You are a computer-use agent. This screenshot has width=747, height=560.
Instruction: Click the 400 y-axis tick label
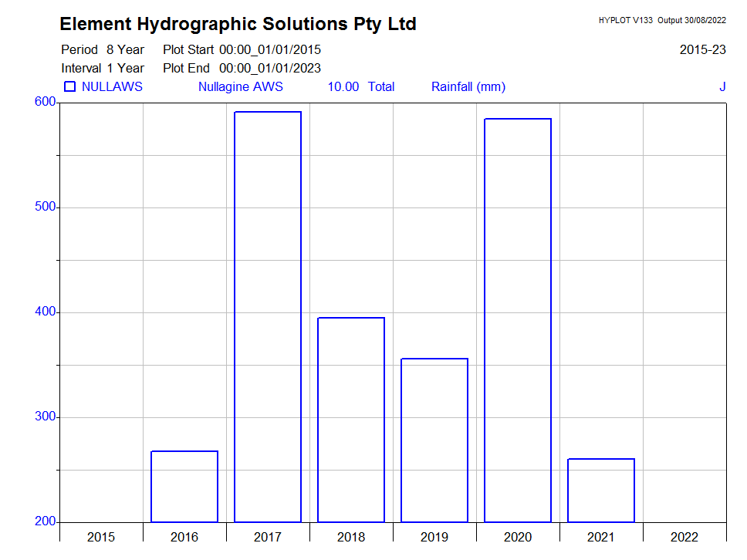click(x=45, y=312)
